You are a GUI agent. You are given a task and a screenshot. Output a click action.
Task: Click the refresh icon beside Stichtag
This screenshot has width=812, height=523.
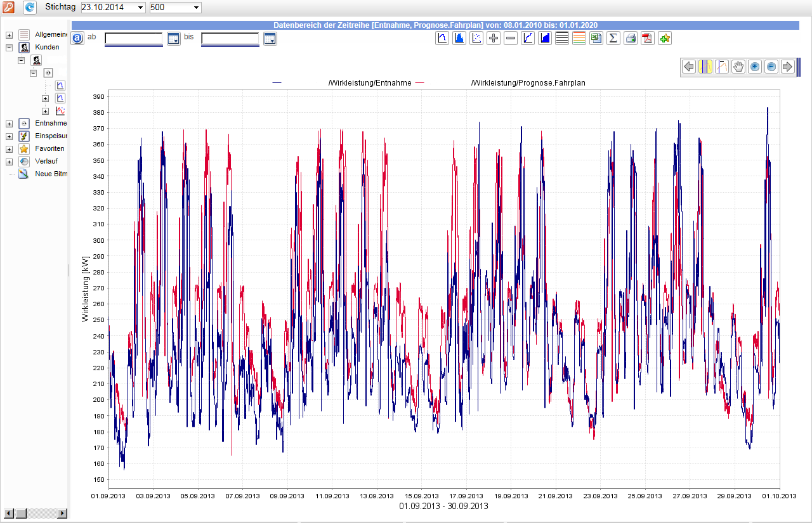coord(30,8)
